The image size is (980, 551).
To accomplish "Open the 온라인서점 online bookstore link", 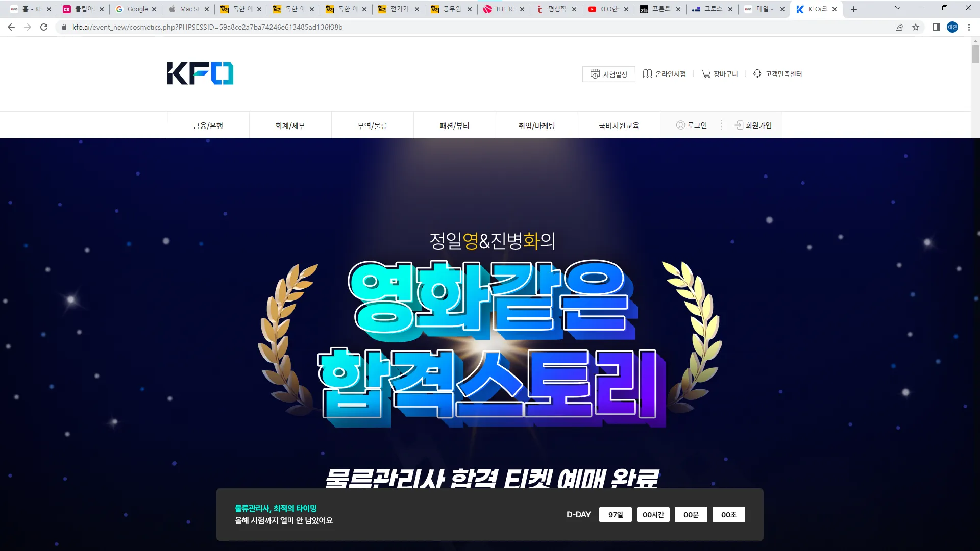I will 664,74.
